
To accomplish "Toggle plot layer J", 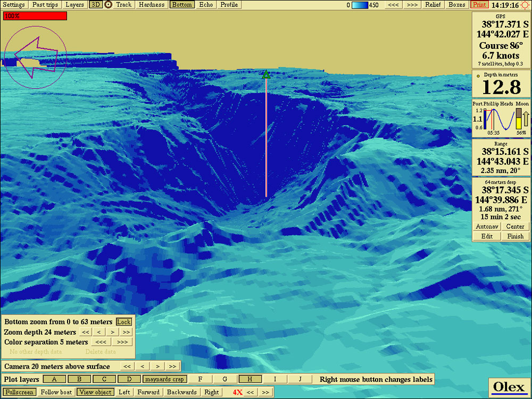I will [300, 379].
